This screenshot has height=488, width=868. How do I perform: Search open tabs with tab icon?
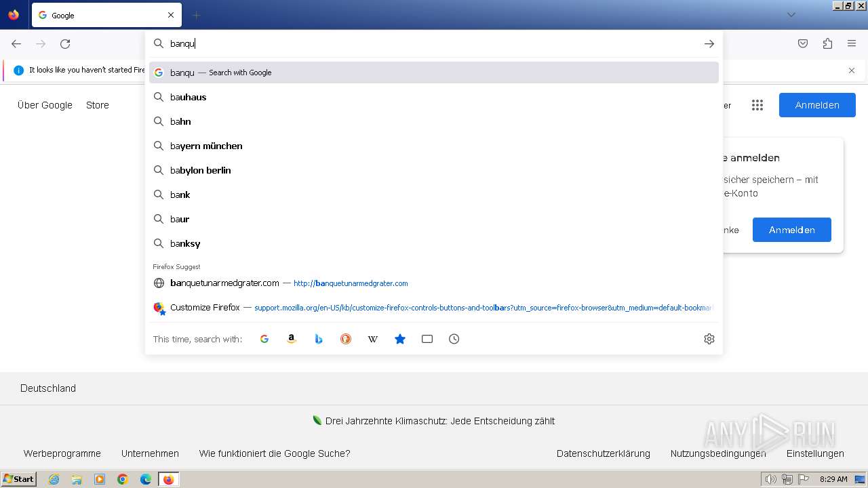[x=427, y=339]
